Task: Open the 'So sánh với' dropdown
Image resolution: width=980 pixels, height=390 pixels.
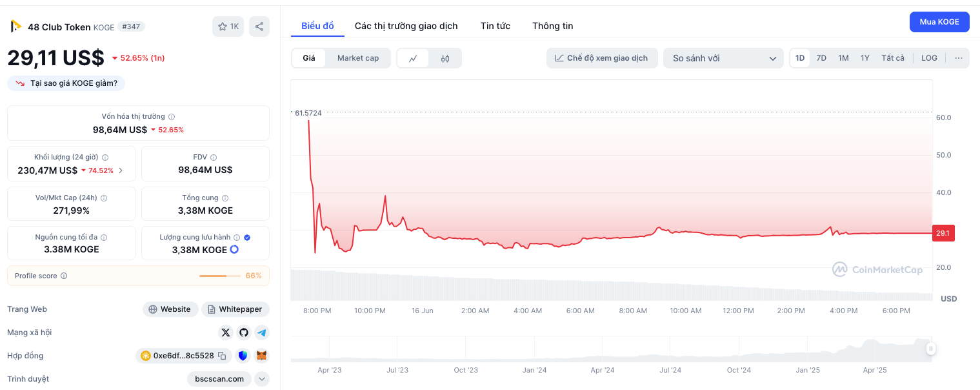Action: click(723, 58)
